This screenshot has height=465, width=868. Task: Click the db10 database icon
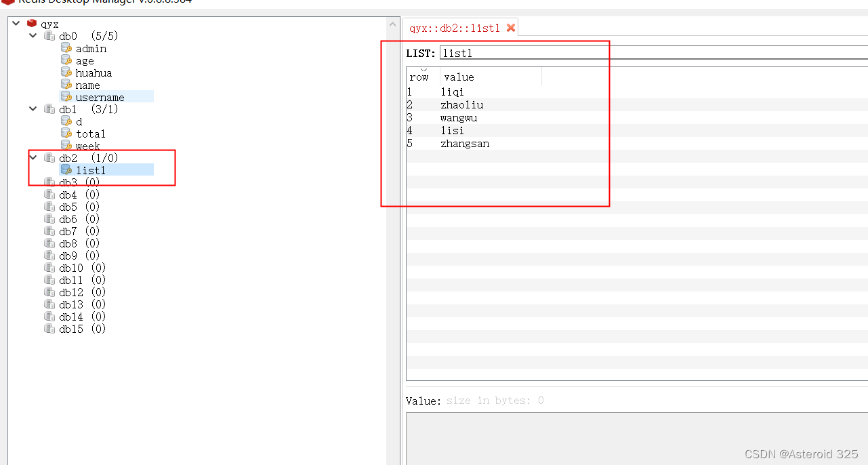[49, 268]
